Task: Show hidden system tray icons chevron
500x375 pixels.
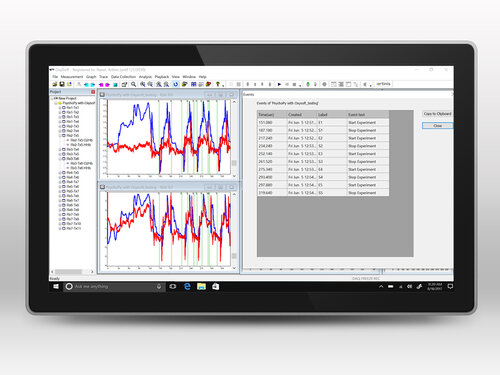Action: (381, 286)
